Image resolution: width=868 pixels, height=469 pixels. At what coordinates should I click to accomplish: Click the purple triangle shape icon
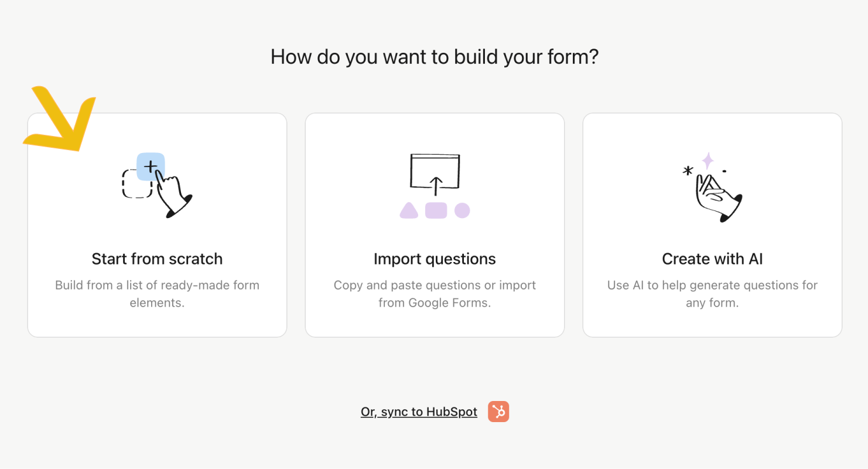(x=409, y=210)
